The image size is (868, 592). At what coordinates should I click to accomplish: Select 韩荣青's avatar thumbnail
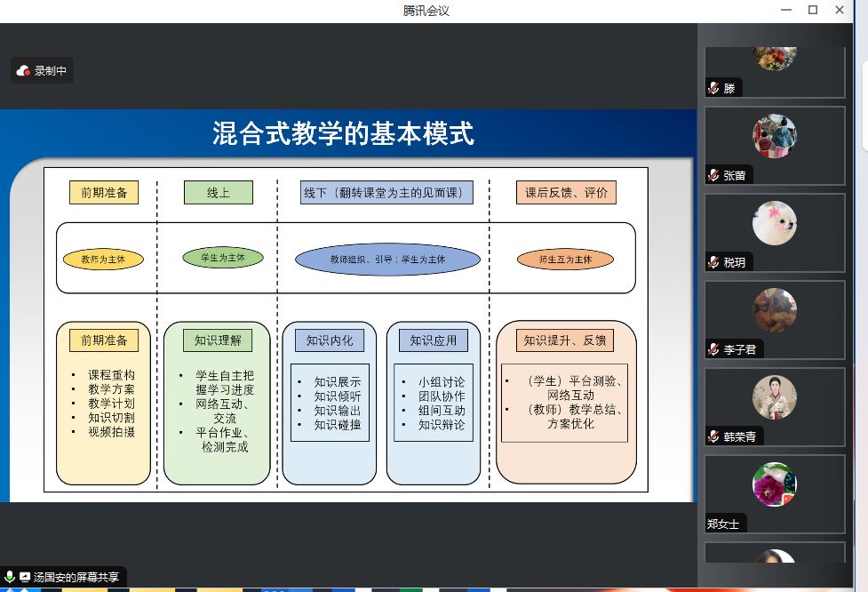(774, 397)
